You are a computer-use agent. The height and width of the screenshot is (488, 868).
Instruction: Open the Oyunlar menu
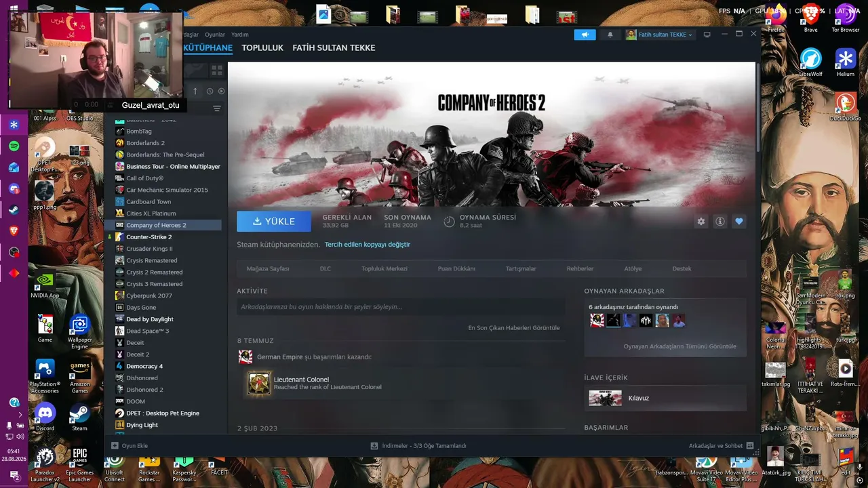(x=215, y=35)
